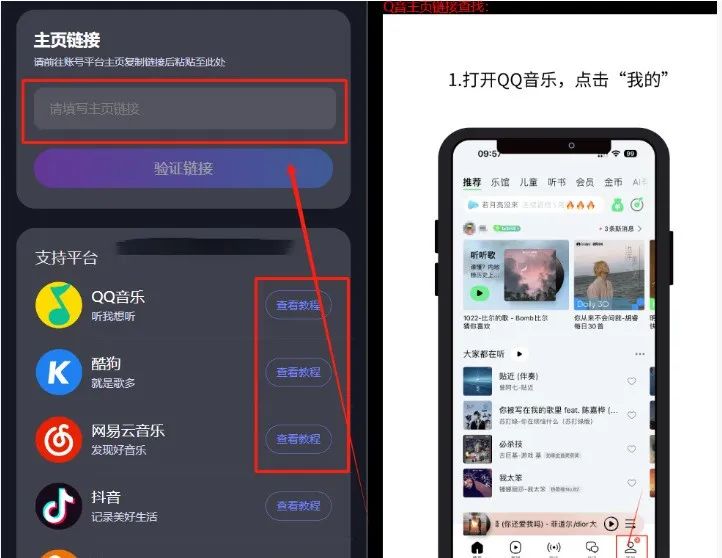This screenshot has width=722, height=558.
Task: Click the 抖音 TikTok logo
Action: coord(59,506)
